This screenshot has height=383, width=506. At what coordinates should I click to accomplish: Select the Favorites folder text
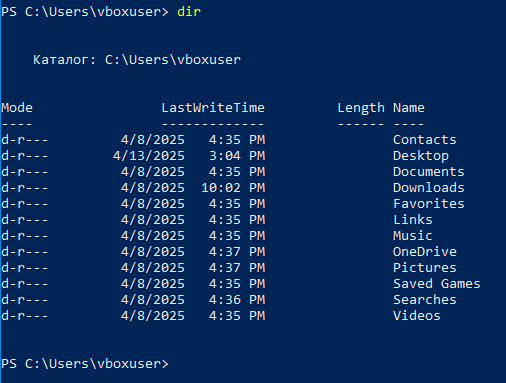tap(428, 204)
